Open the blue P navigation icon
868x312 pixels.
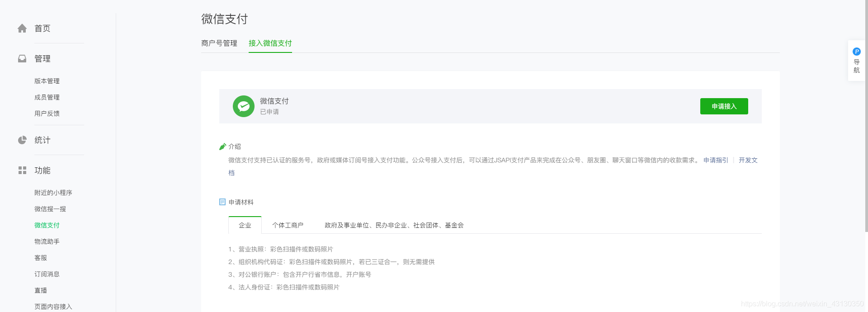tap(857, 52)
